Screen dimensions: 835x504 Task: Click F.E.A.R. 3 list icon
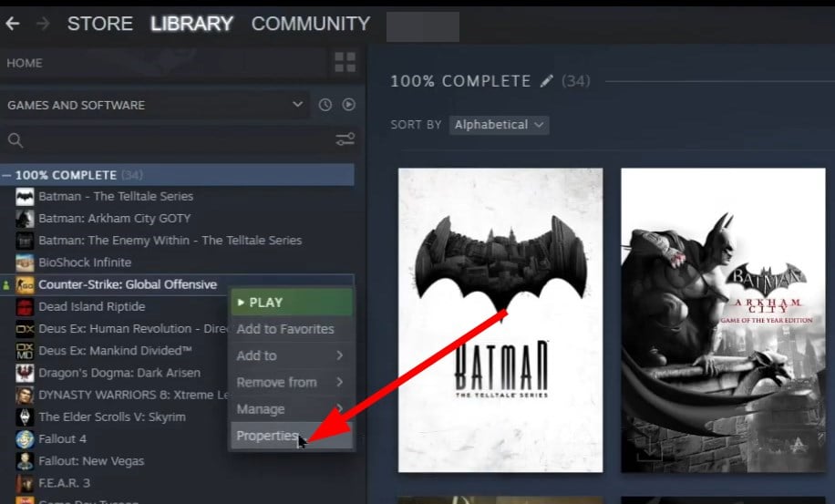(x=25, y=483)
